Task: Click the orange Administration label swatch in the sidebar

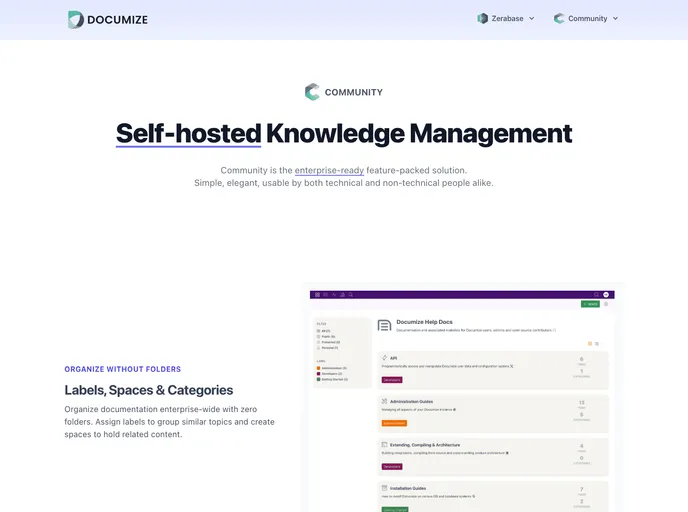Action: pyautogui.click(x=319, y=368)
